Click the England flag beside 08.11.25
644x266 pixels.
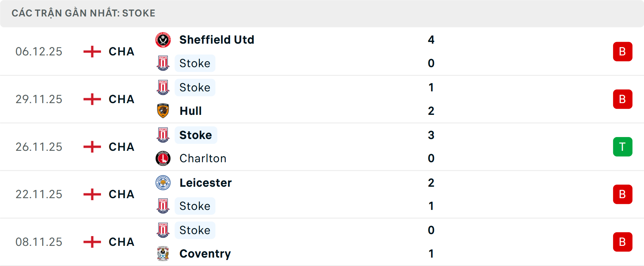(92, 242)
